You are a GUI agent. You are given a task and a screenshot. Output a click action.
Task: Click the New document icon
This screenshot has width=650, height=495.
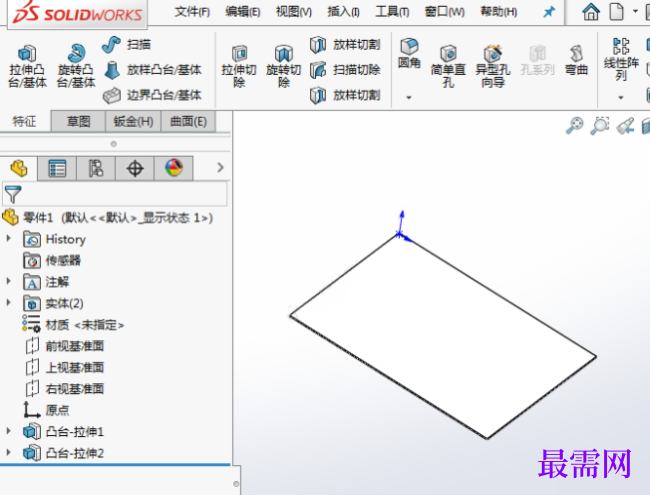click(x=616, y=12)
